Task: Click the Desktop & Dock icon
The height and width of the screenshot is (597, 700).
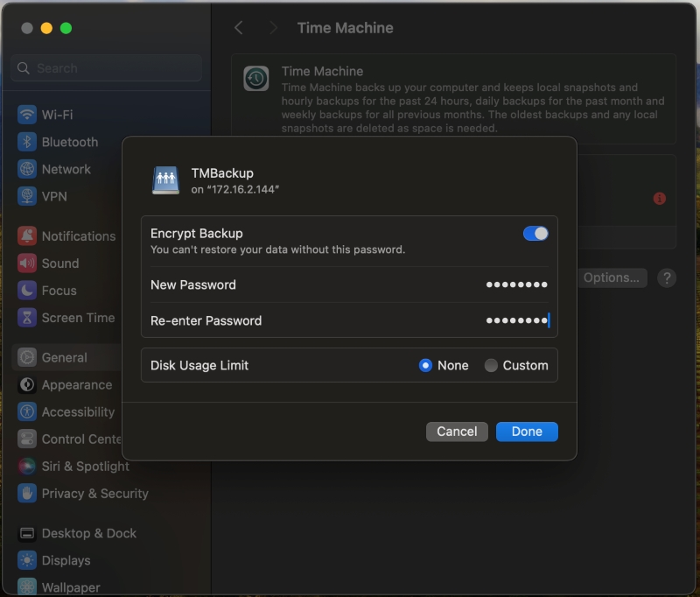Action: pos(27,533)
